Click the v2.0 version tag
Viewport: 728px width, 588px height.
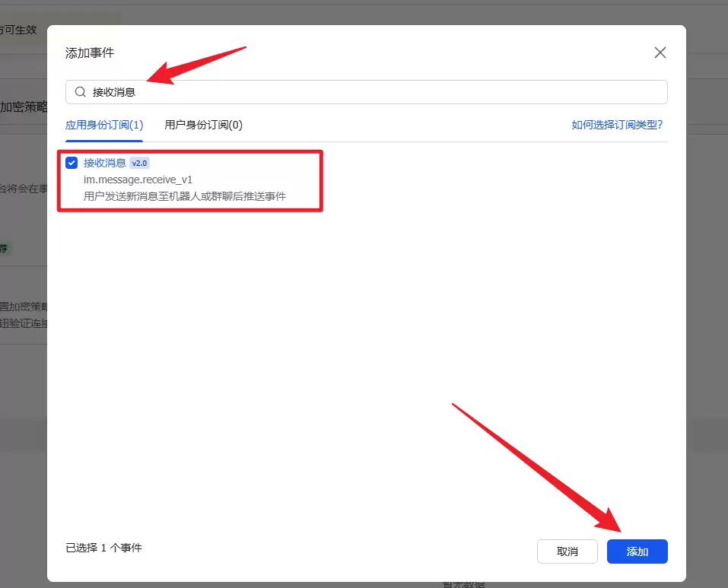[x=139, y=163]
